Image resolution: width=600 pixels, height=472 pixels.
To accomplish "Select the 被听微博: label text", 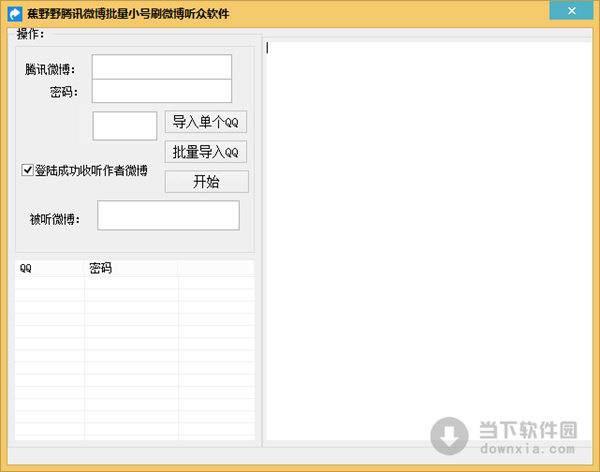I will pos(55,219).
